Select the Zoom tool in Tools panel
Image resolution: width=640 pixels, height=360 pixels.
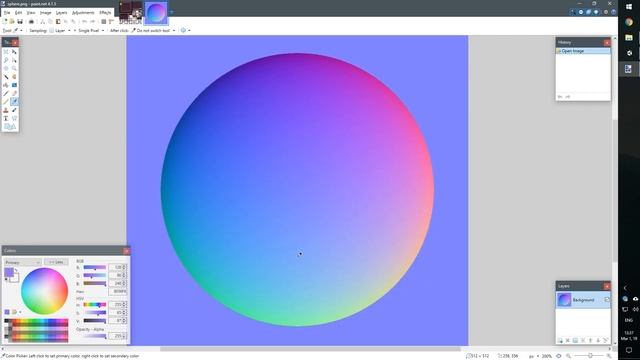click(x=14, y=68)
